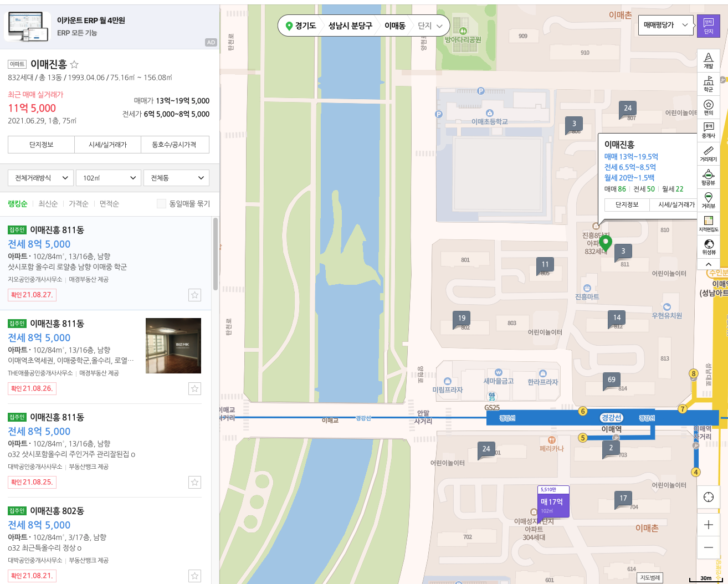
Task: Bookmark the 확인 21.08.25 listing star
Action: (194, 482)
